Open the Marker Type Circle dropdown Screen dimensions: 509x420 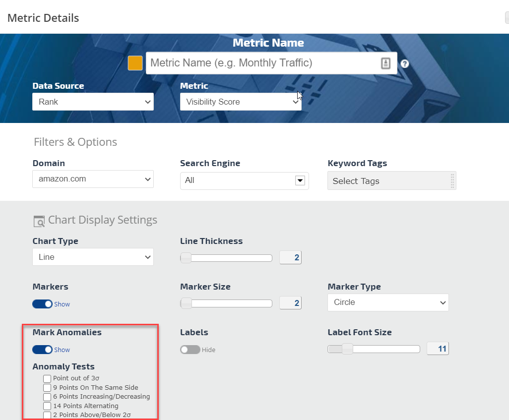(x=388, y=302)
